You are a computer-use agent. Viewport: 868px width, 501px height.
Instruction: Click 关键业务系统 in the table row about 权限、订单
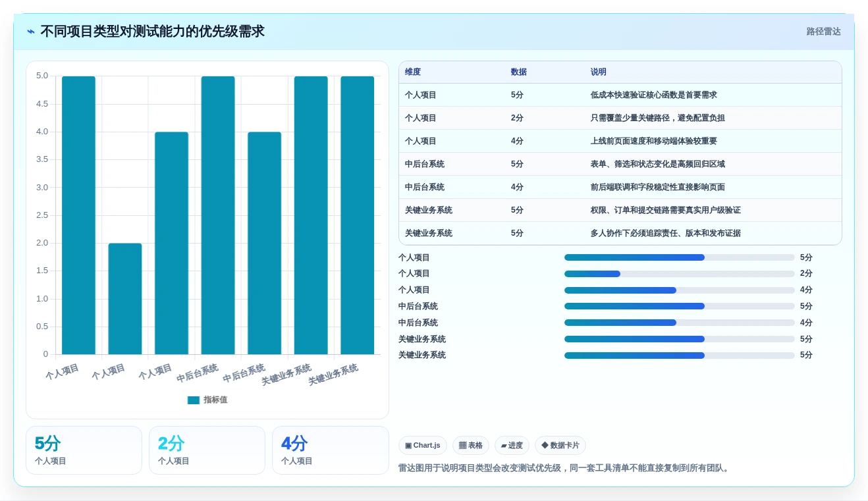(429, 210)
